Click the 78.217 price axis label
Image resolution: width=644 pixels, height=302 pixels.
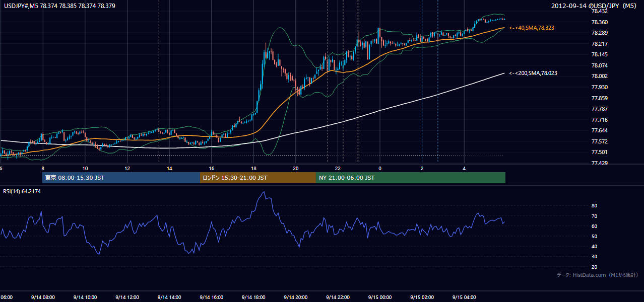[599, 44]
